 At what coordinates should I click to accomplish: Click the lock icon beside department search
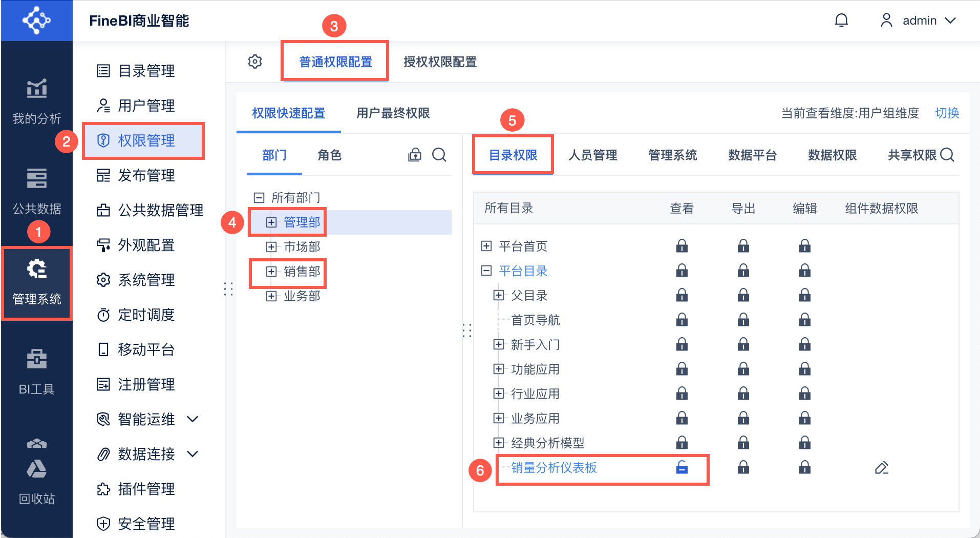(x=415, y=155)
